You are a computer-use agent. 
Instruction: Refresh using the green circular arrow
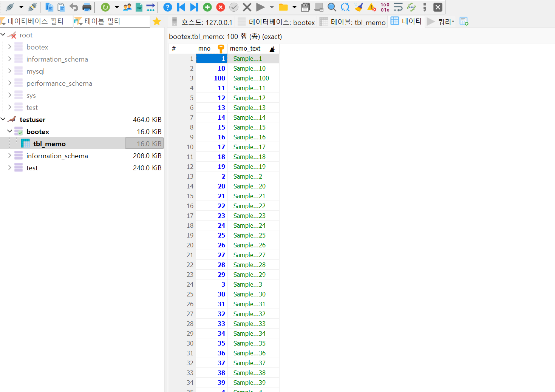coord(105,7)
